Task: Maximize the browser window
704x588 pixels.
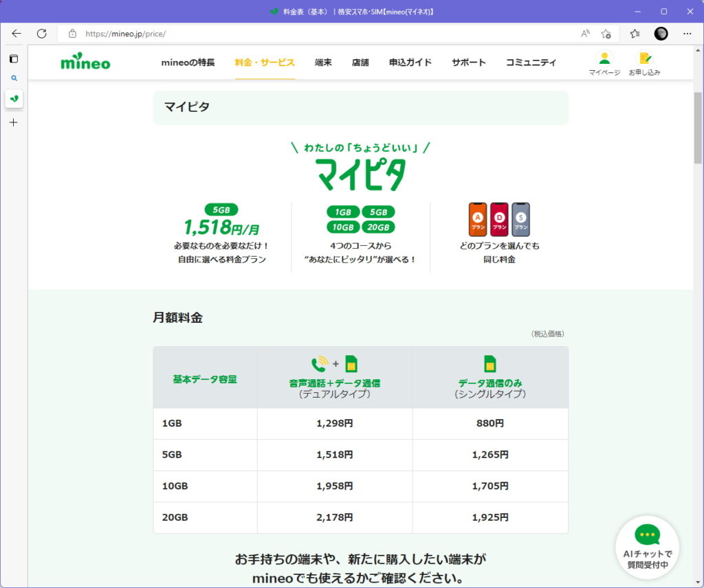Action: point(664,12)
